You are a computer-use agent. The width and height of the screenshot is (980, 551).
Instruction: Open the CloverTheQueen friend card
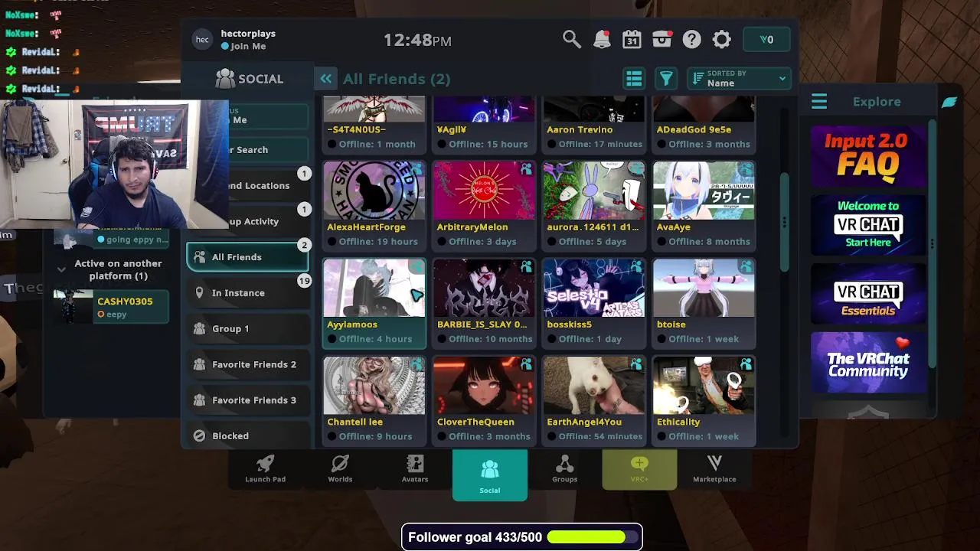point(484,400)
